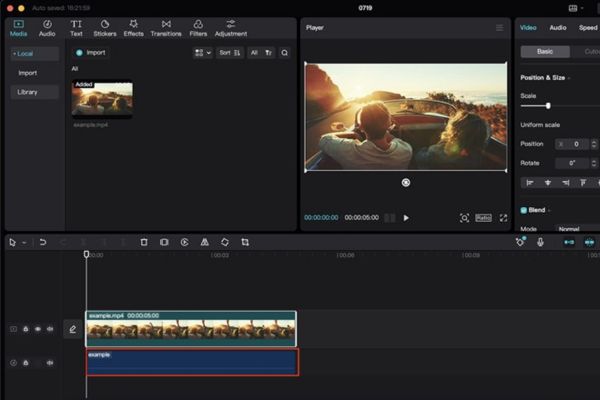Delete the selected clip with trash icon

(x=144, y=242)
